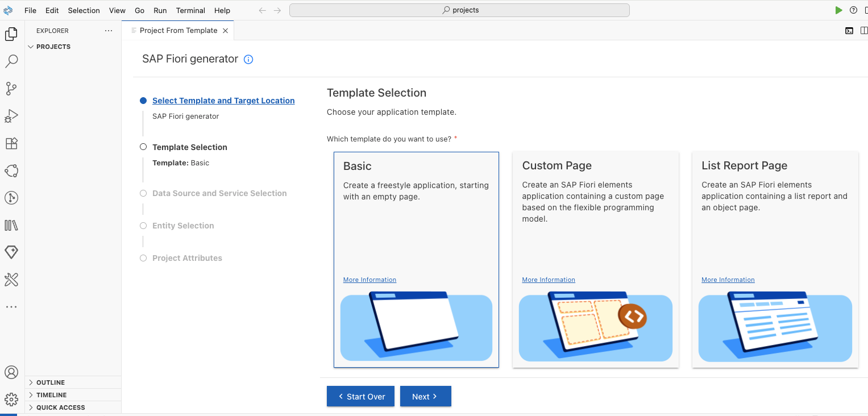
Task: Click 'Which template do you want to use?' label
Action: (x=389, y=139)
